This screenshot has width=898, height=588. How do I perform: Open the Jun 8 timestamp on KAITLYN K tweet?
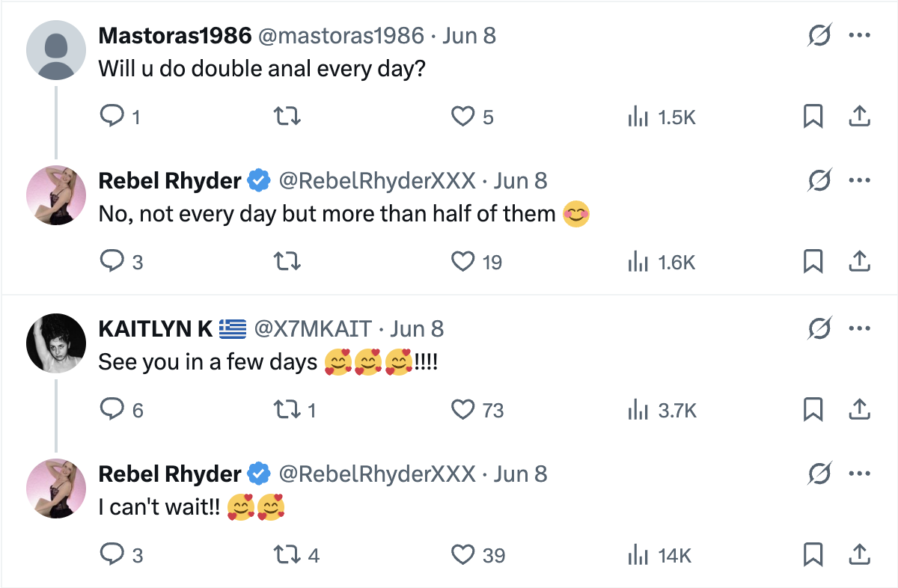pyautogui.click(x=417, y=328)
